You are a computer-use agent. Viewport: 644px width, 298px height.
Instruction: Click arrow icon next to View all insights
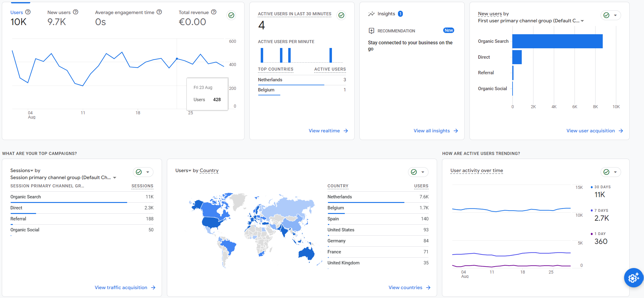pyautogui.click(x=456, y=131)
